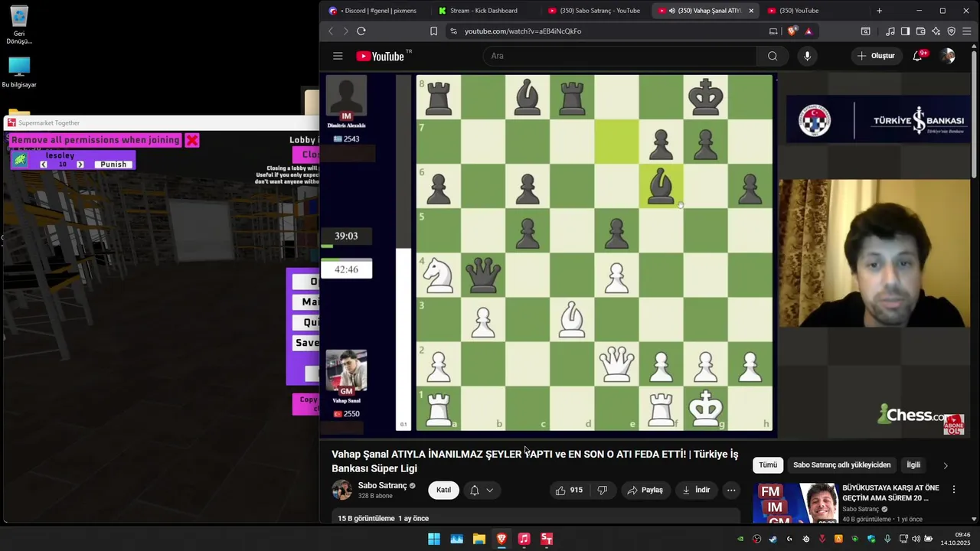Viewport: 980px width, 551px height.
Task: Mute the playing Vahap Şanal tab audio
Action: click(671, 11)
